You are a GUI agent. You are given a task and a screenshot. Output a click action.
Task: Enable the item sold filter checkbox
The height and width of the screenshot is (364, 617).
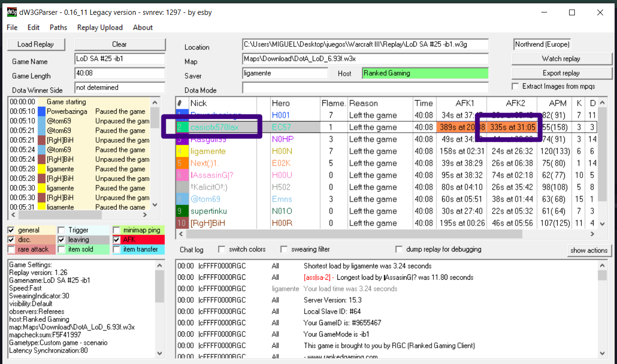(x=61, y=249)
